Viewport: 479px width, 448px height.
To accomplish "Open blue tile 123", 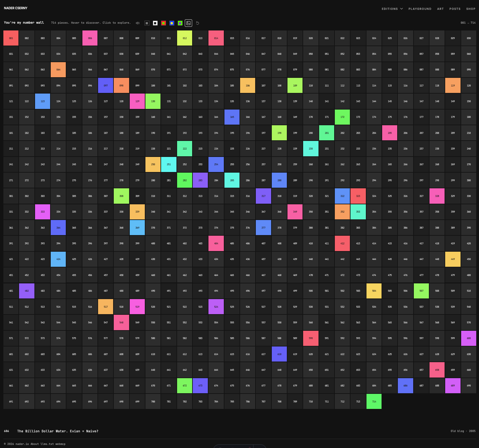I will pos(43,101).
